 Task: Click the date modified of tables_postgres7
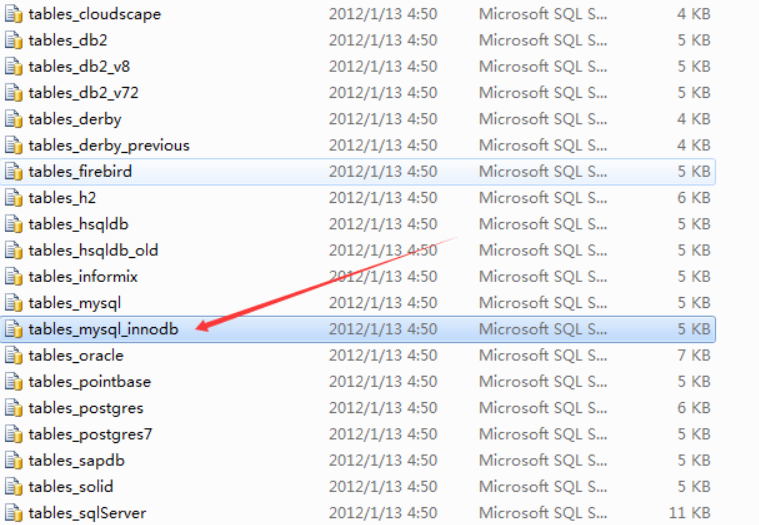(x=383, y=434)
